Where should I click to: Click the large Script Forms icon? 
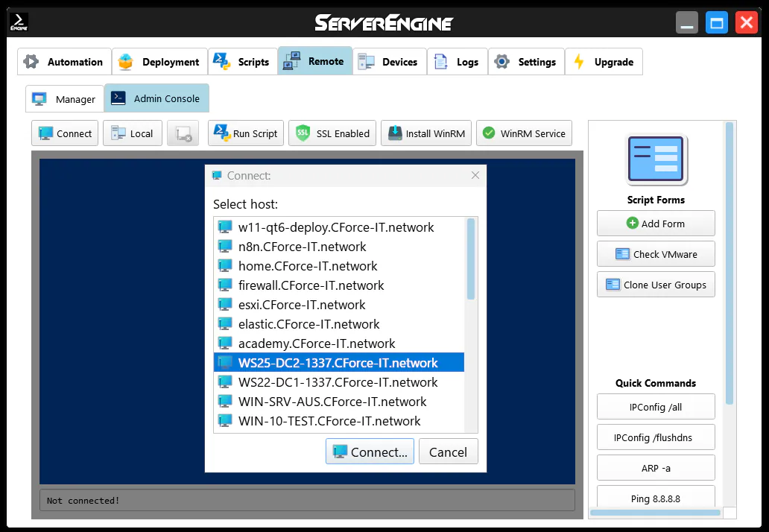656,159
